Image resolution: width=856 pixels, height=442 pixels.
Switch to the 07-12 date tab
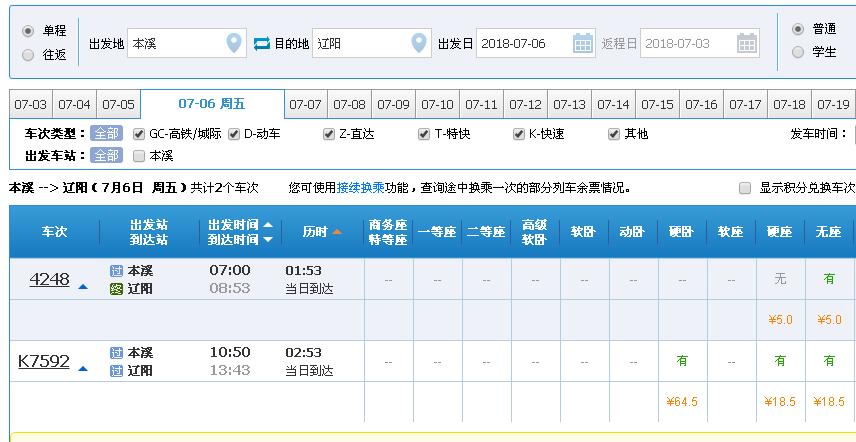(x=525, y=104)
